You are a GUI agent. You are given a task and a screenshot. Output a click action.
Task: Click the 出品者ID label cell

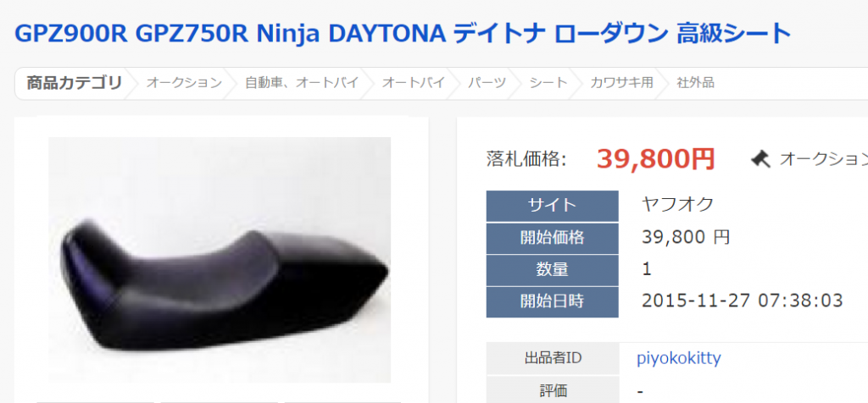click(x=553, y=358)
